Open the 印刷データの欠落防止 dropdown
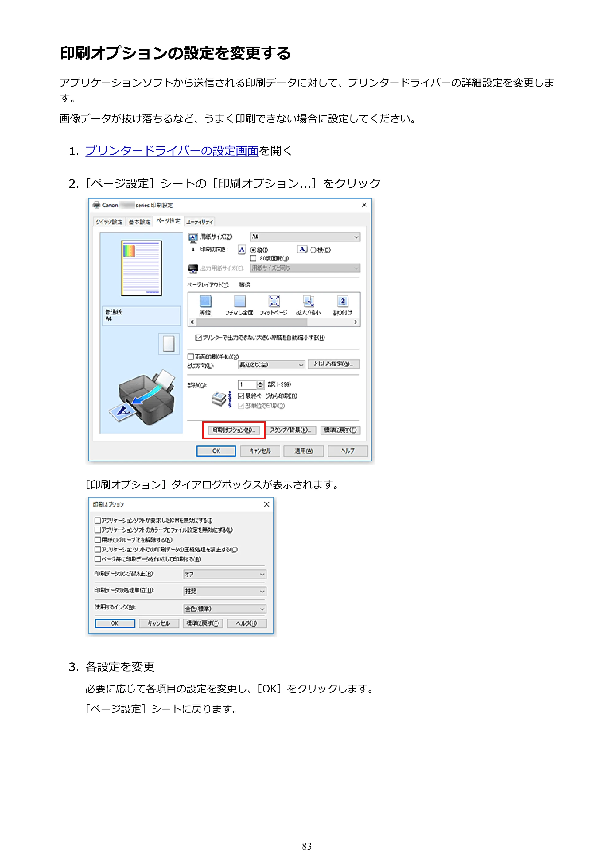Screen dimensions: 614x868 (x=225, y=574)
